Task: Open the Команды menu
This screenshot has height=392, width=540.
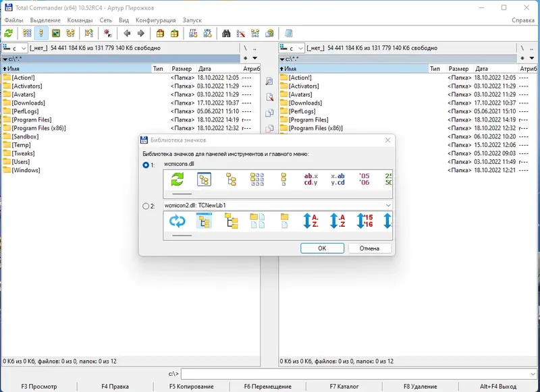Action: 80,20
